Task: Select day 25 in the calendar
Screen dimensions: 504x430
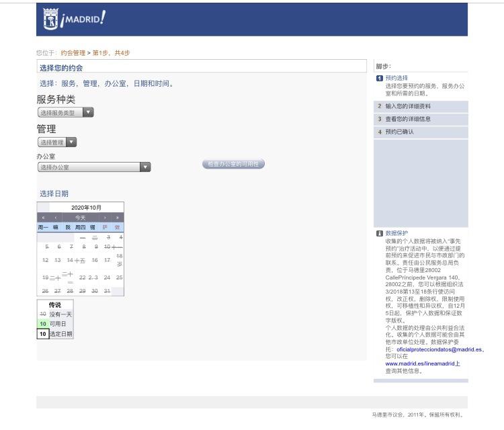Action: click(119, 277)
